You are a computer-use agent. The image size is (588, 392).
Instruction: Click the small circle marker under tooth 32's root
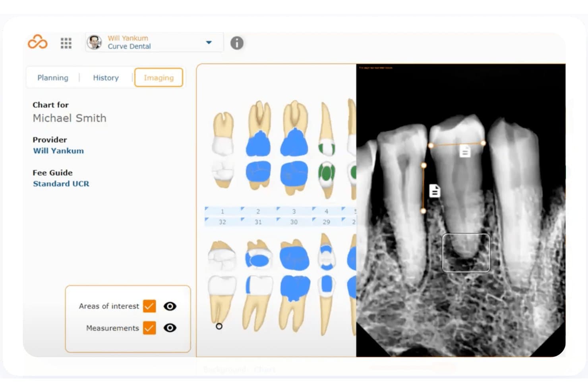[219, 326]
